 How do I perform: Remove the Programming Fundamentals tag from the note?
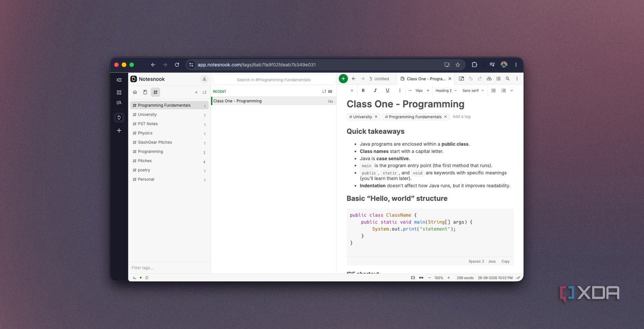(445, 117)
